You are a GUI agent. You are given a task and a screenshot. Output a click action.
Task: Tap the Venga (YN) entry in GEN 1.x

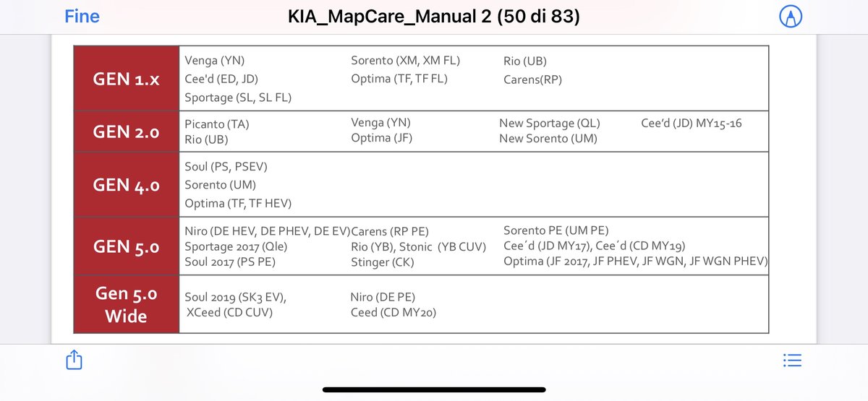[x=215, y=61]
